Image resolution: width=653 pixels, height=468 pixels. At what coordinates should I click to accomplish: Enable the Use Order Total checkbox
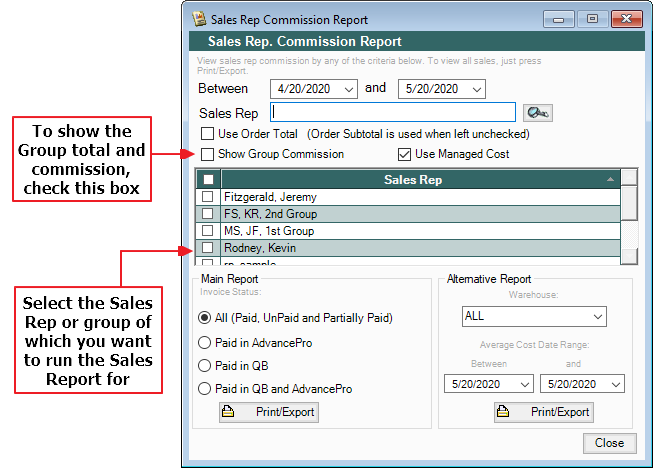pyautogui.click(x=208, y=134)
